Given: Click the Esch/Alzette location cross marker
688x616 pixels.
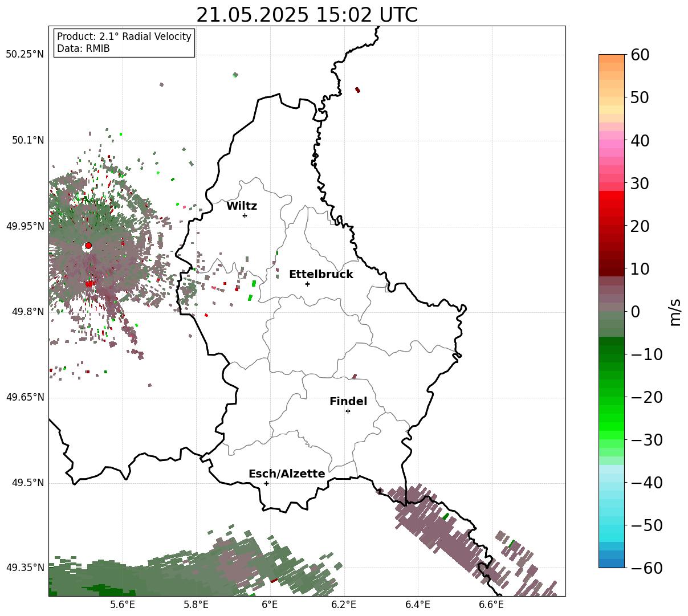Looking at the screenshot, I should (266, 483).
